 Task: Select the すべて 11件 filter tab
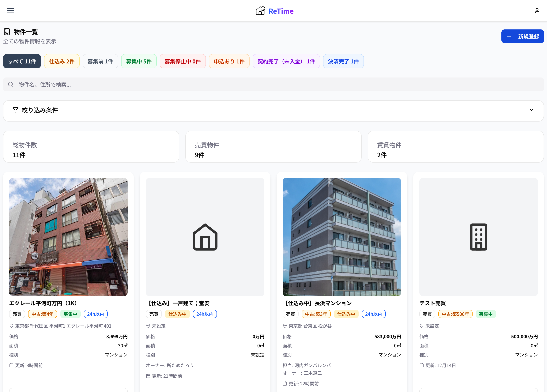(22, 61)
